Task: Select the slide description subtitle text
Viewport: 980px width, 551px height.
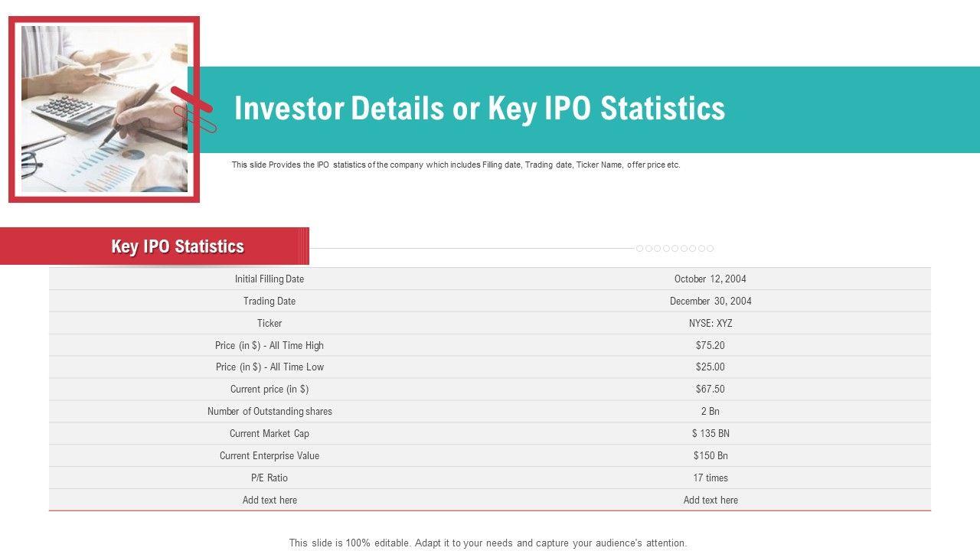Action: [x=456, y=165]
